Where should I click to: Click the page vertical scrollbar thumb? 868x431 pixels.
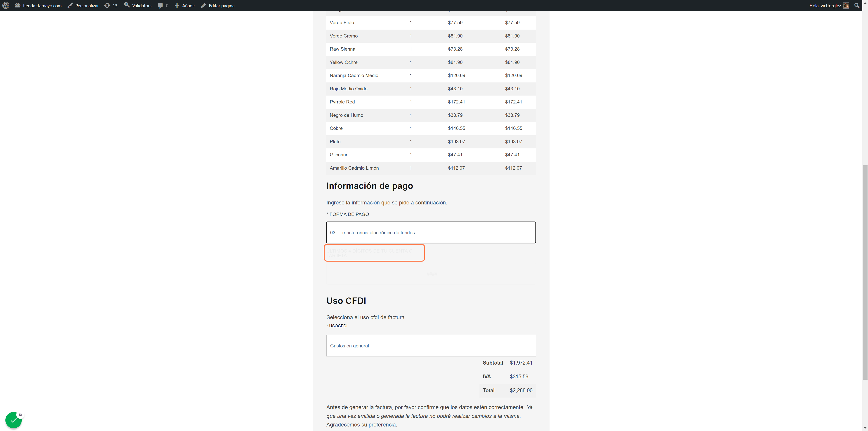point(865,272)
